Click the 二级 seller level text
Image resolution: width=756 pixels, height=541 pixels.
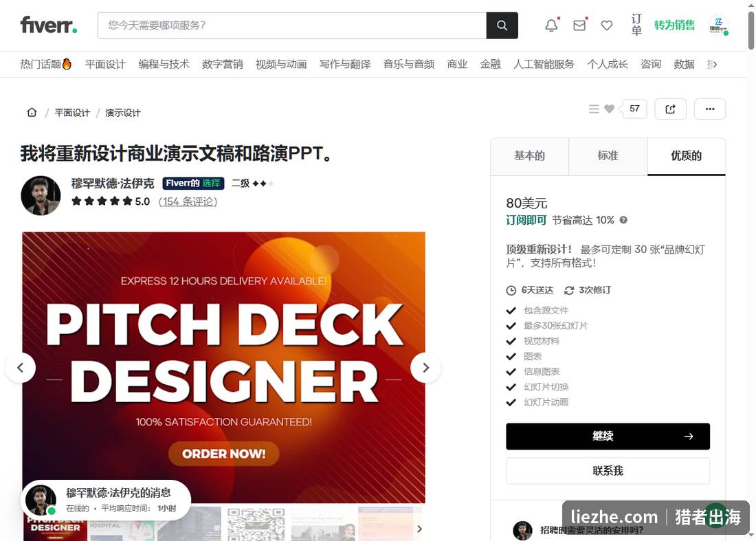(x=241, y=184)
